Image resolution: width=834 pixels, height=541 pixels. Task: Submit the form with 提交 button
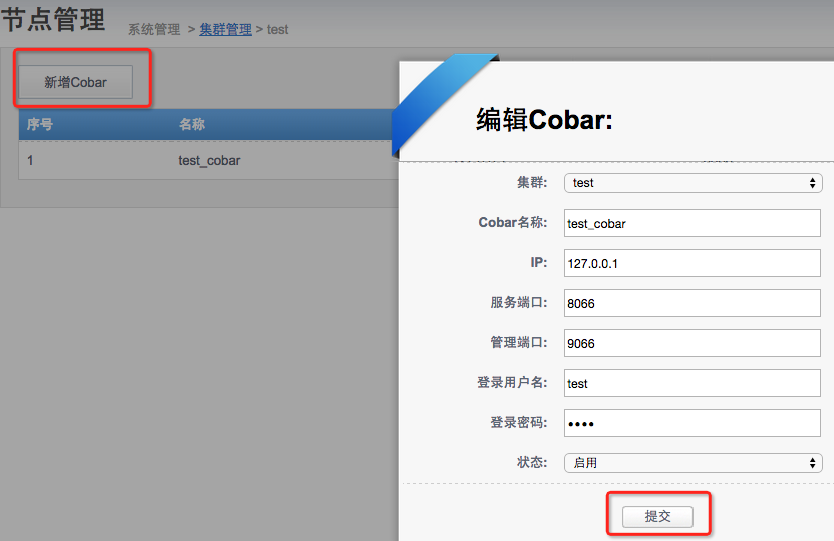(657, 516)
